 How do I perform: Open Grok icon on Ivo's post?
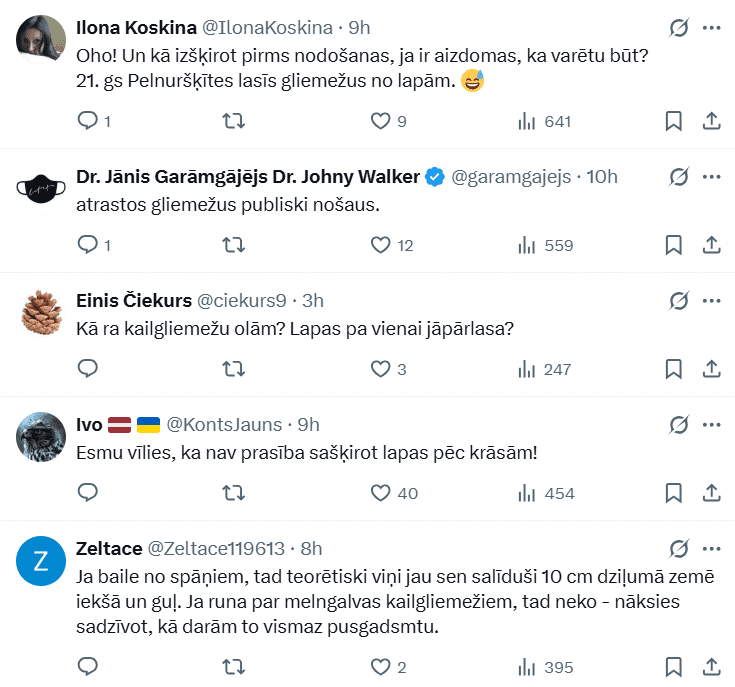tap(679, 426)
